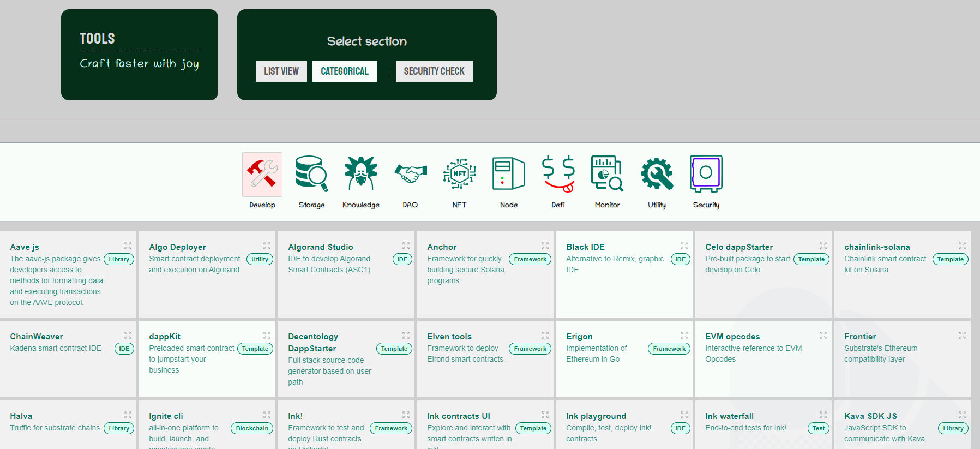Click 'End-to-end tests for ink!' description
This screenshot has width=980, height=449.
click(x=745, y=428)
